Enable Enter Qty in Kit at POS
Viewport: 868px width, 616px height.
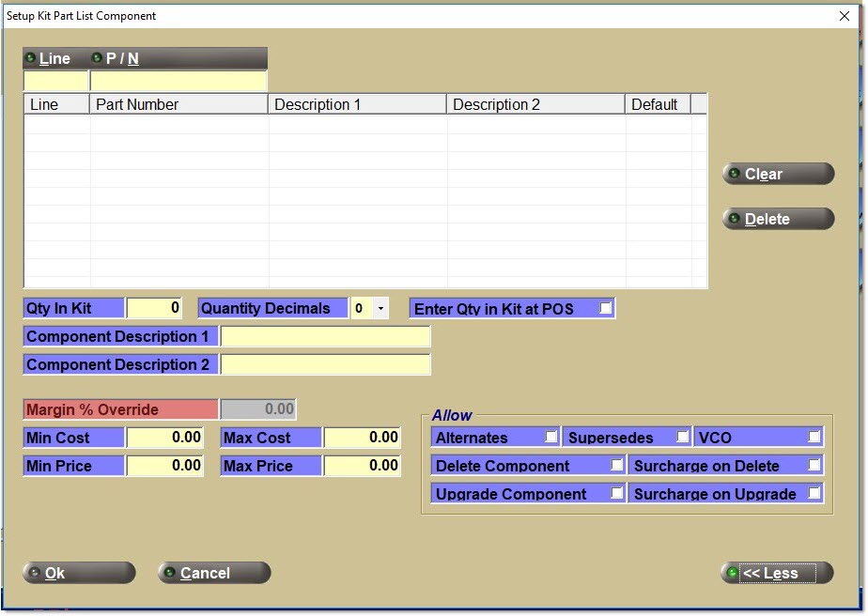coord(606,308)
